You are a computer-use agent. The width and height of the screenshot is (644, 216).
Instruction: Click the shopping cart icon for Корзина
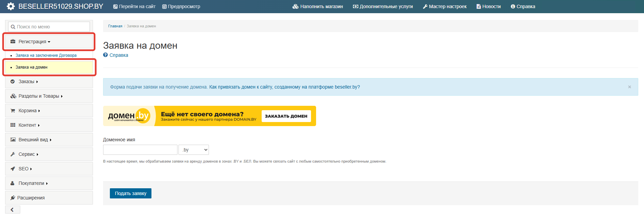(13, 111)
